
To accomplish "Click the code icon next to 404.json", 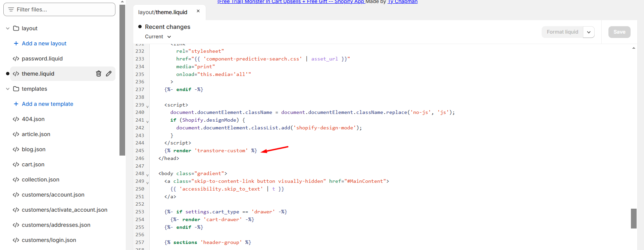I will pyautogui.click(x=16, y=119).
